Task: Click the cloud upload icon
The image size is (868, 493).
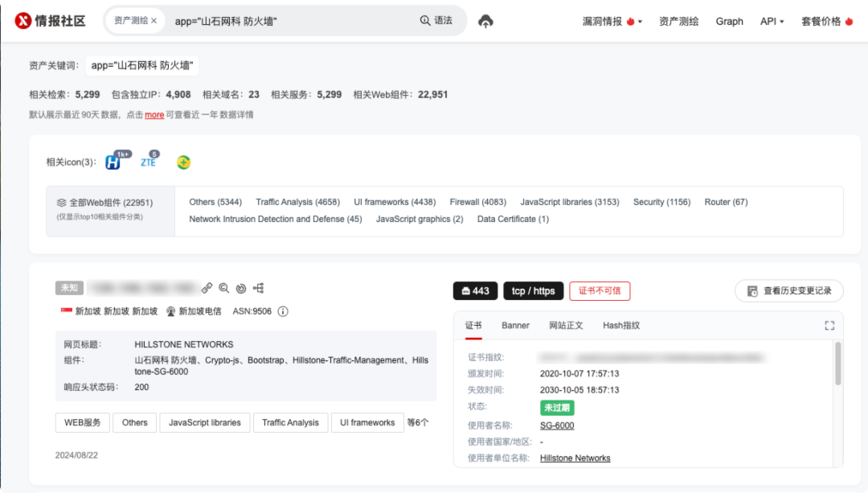Action: (485, 21)
